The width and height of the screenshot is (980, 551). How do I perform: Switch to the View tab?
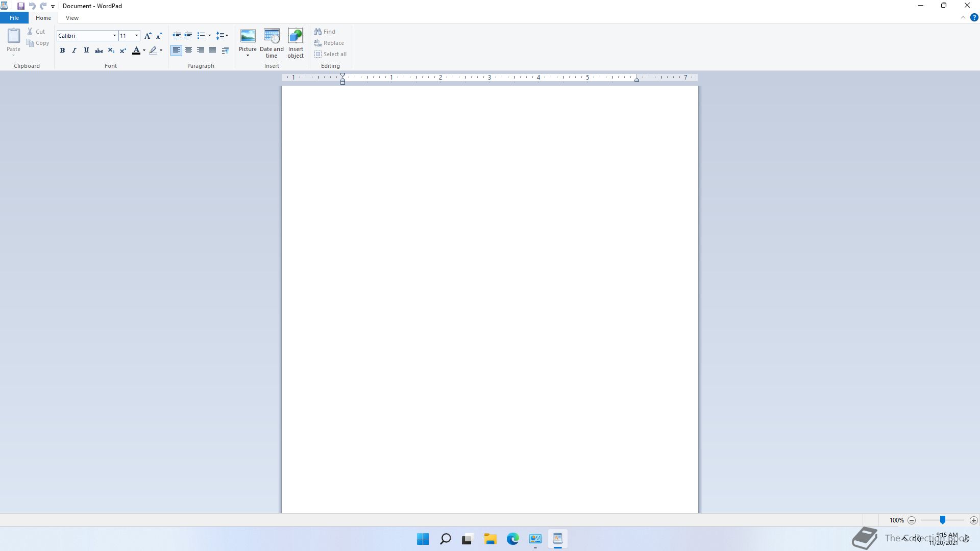click(x=72, y=18)
